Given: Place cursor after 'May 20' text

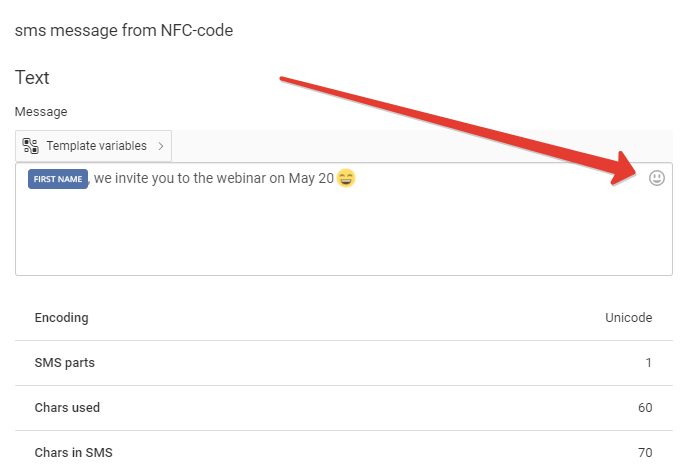Looking at the screenshot, I should tap(335, 178).
